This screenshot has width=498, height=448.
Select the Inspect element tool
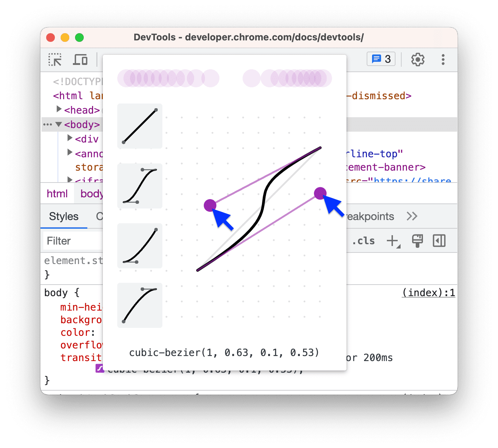click(x=55, y=60)
